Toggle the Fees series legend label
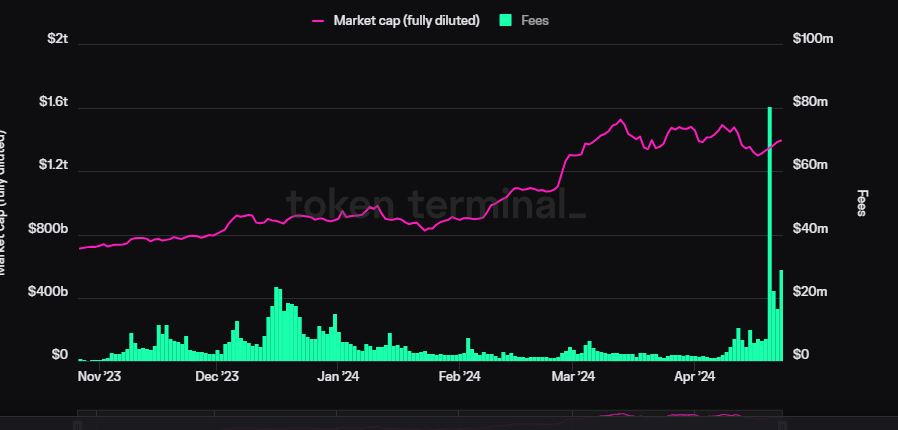The width and height of the screenshot is (898, 430). coord(535,20)
